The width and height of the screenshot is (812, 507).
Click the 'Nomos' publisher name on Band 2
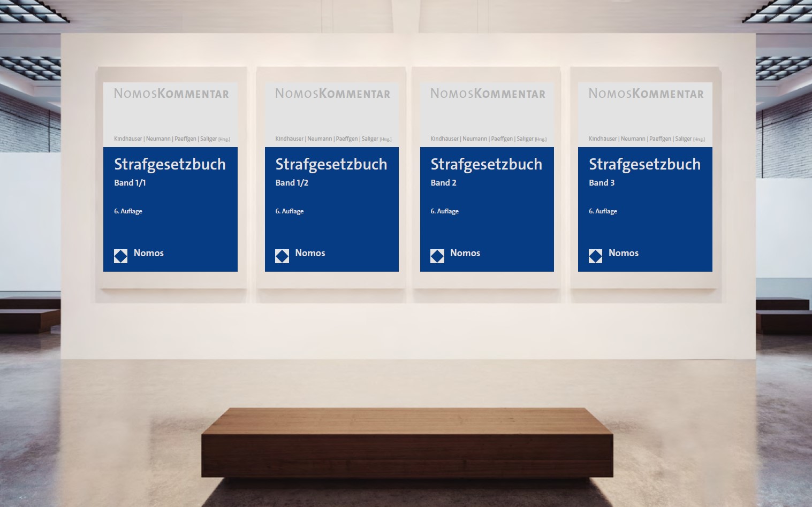465,253
